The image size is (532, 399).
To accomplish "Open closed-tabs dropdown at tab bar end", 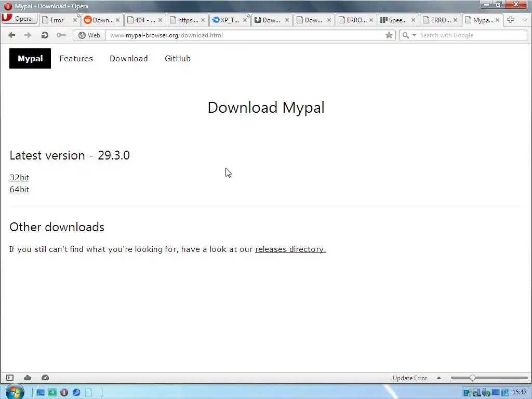I will click(x=525, y=20).
